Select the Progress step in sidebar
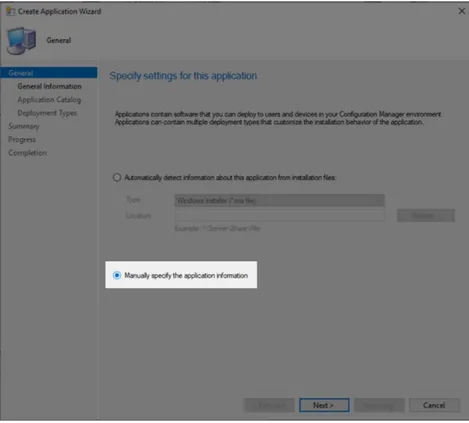 (x=22, y=140)
